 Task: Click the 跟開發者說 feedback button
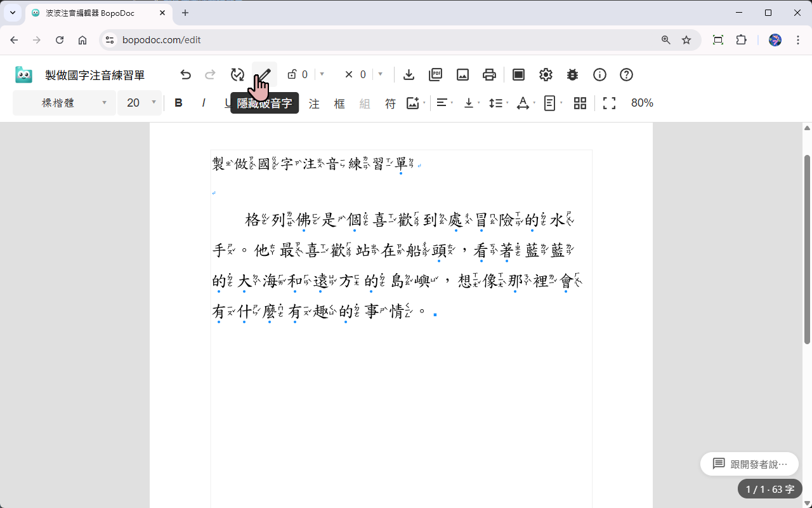749,464
